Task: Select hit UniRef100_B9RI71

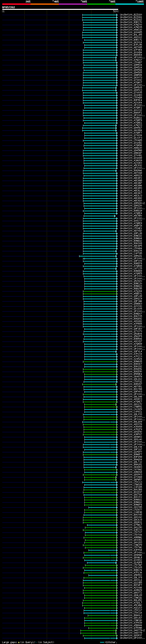Action: pos(131,40)
